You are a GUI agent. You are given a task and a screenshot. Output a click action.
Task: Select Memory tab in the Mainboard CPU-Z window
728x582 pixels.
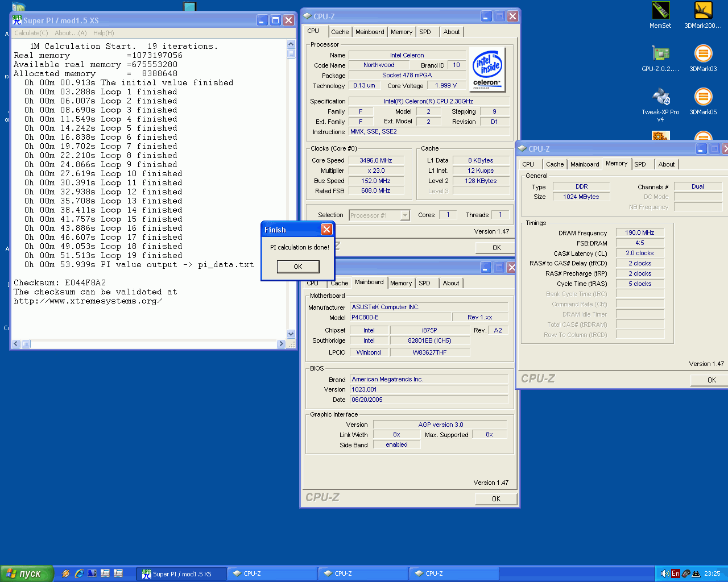tap(401, 283)
